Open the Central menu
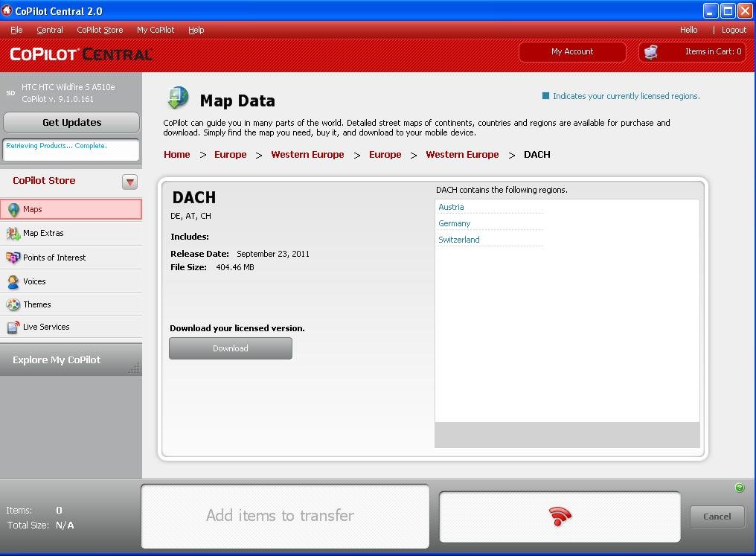756x556 pixels. 50,30
